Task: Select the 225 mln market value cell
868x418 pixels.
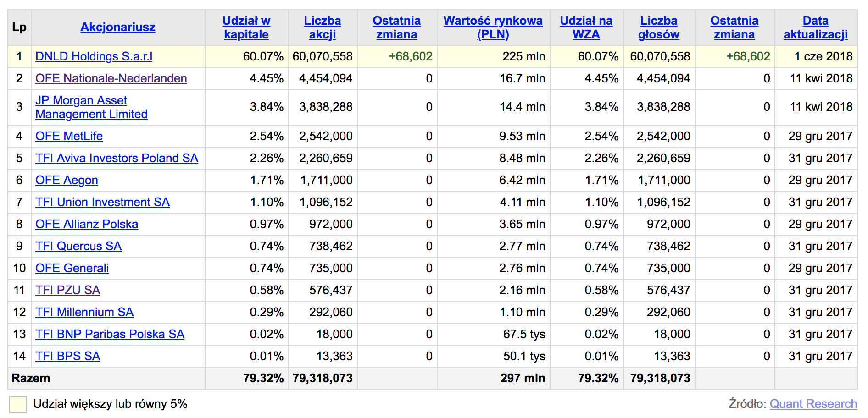Action: point(494,56)
